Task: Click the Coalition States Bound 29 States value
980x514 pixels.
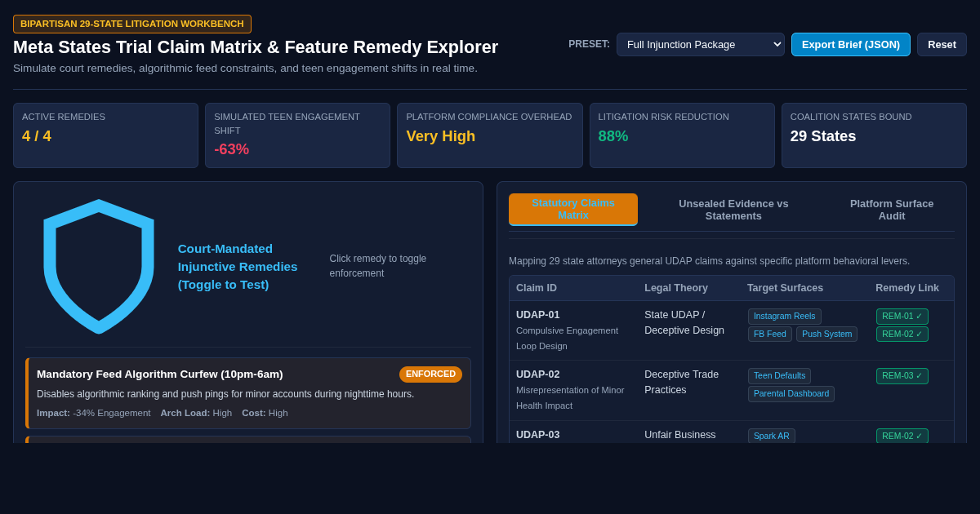Action: coord(823,136)
